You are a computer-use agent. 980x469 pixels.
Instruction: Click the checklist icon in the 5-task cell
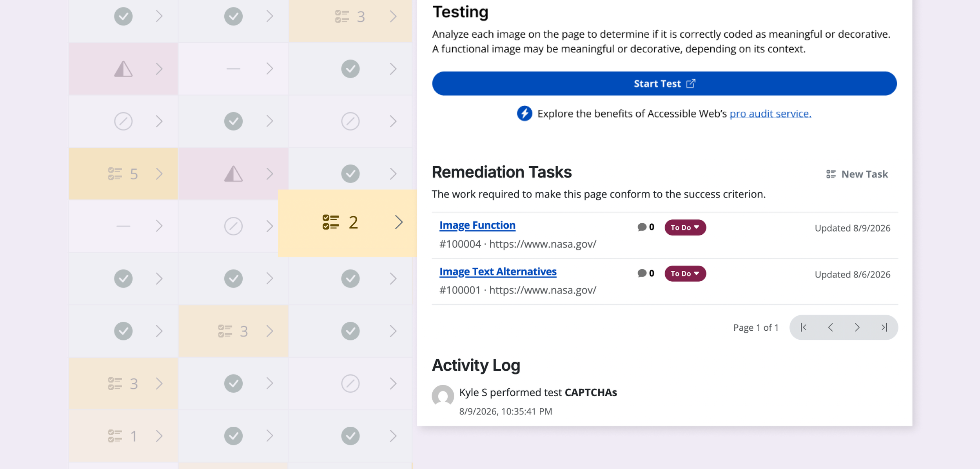tap(115, 174)
